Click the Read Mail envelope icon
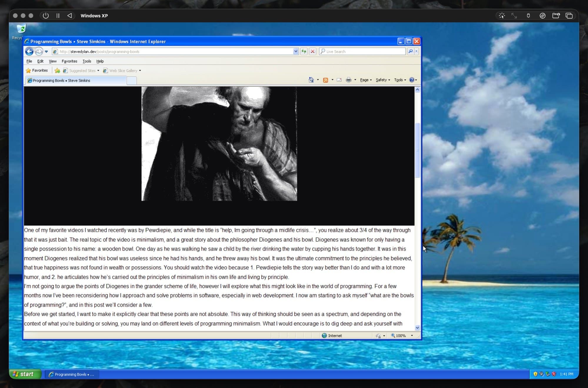Screen dimensions: 588x388 click(x=339, y=80)
